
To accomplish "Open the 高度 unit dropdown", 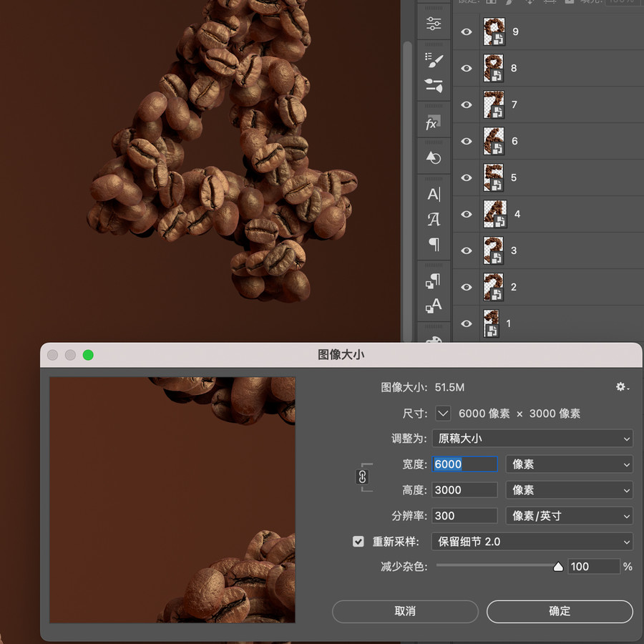I will pyautogui.click(x=570, y=490).
